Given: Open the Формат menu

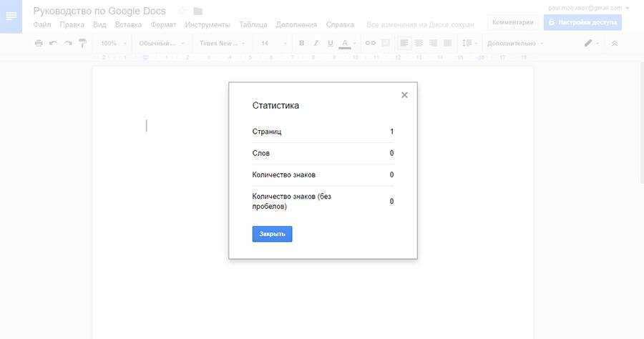Looking at the screenshot, I should (163, 24).
